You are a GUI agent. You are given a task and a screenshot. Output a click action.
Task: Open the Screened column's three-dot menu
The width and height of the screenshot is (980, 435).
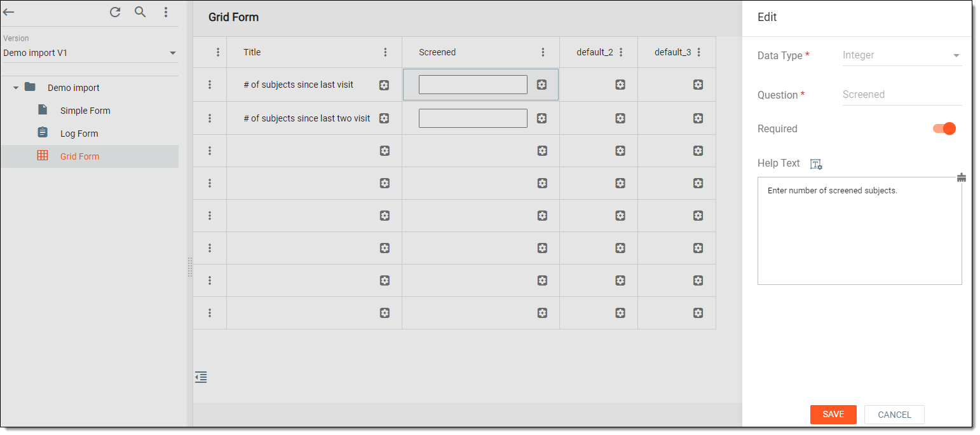pyautogui.click(x=543, y=52)
